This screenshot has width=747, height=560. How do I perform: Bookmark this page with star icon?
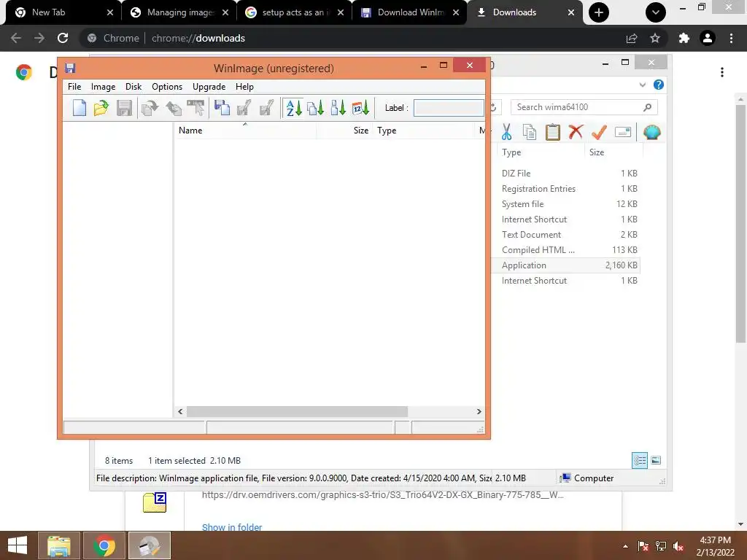655,38
